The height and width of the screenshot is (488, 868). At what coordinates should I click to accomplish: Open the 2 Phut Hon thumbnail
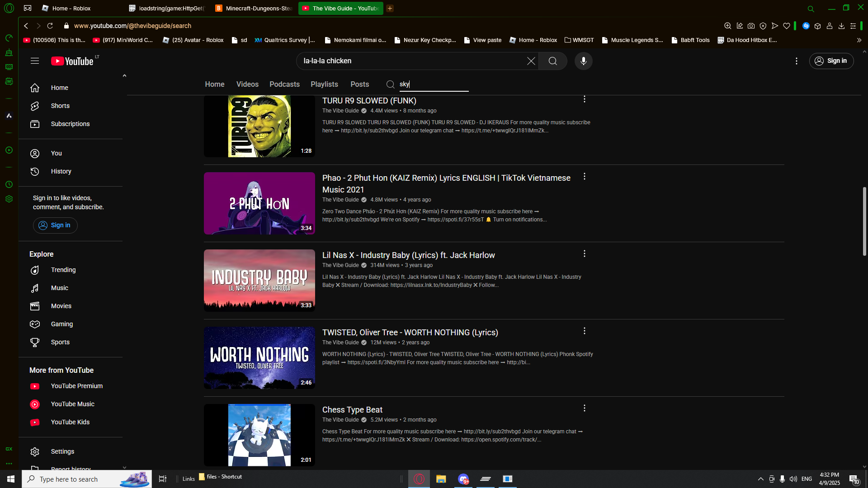pos(259,203)
